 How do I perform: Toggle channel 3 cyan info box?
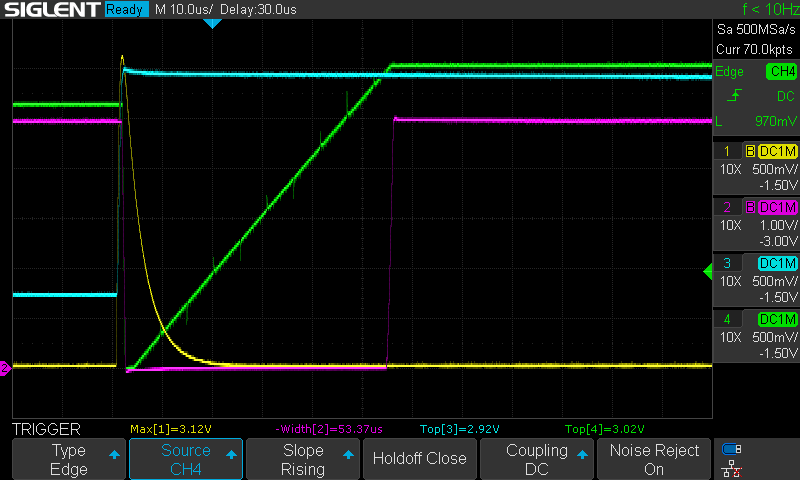point(757,279)
